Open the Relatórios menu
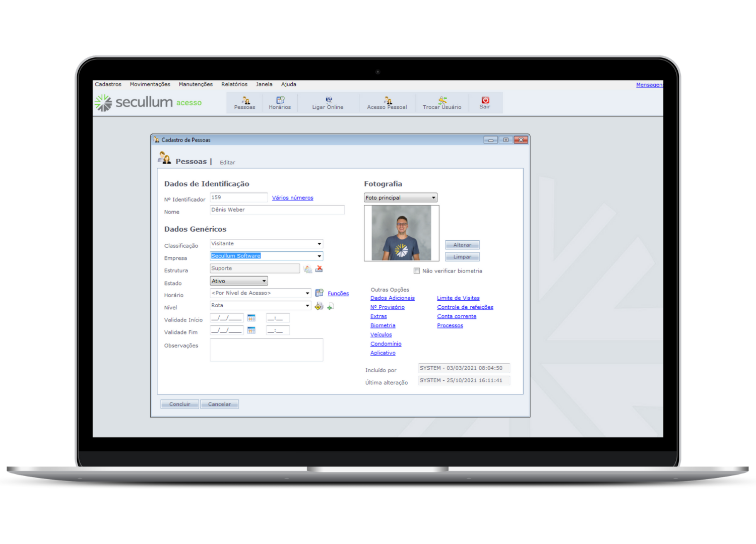Screen dimensions: 756x544 pos(234,85)
